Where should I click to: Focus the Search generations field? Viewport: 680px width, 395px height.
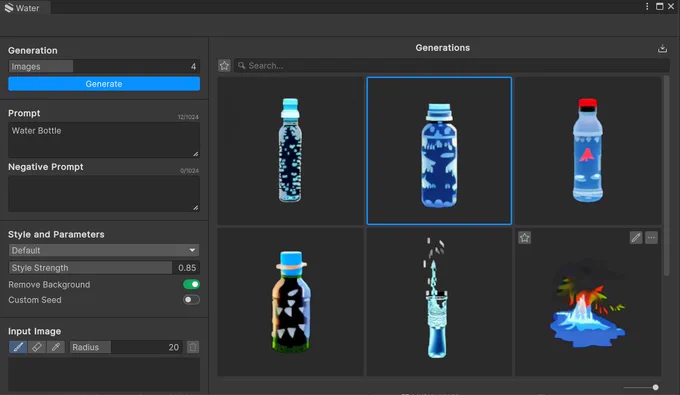coord(452,65)
